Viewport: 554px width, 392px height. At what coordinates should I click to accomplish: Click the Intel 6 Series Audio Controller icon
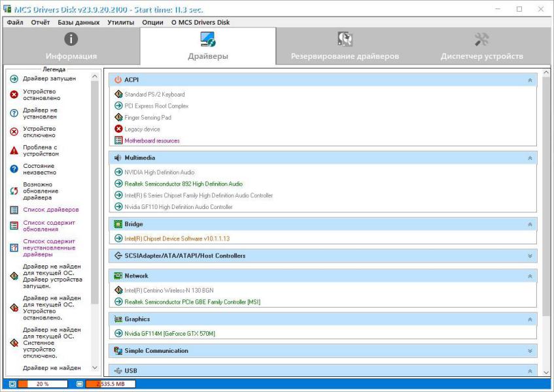click(119, 195)
